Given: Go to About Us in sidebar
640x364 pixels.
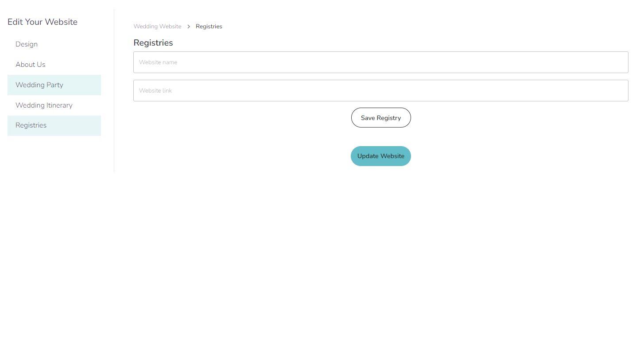Looking at the screenshot, I should pos(30,65).
